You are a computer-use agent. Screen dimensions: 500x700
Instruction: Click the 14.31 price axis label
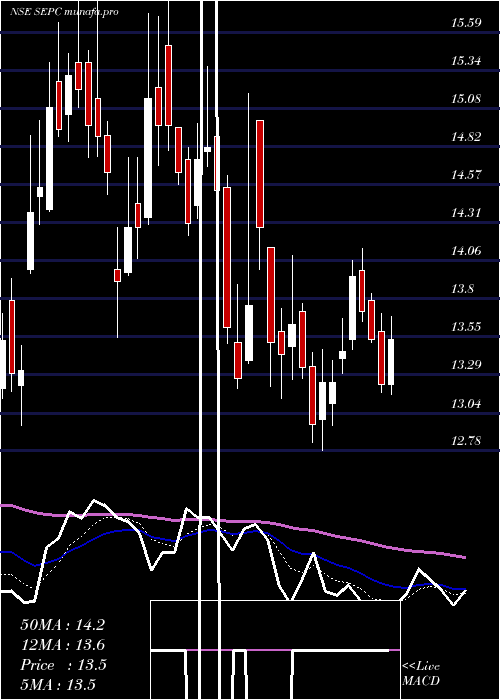click(x=466, y=213)
